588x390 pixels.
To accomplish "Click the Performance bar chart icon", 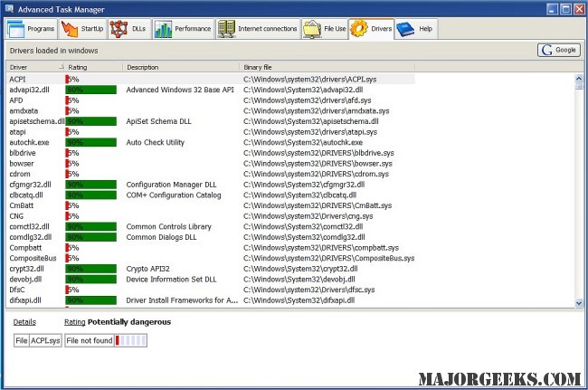I will (163, 29).
